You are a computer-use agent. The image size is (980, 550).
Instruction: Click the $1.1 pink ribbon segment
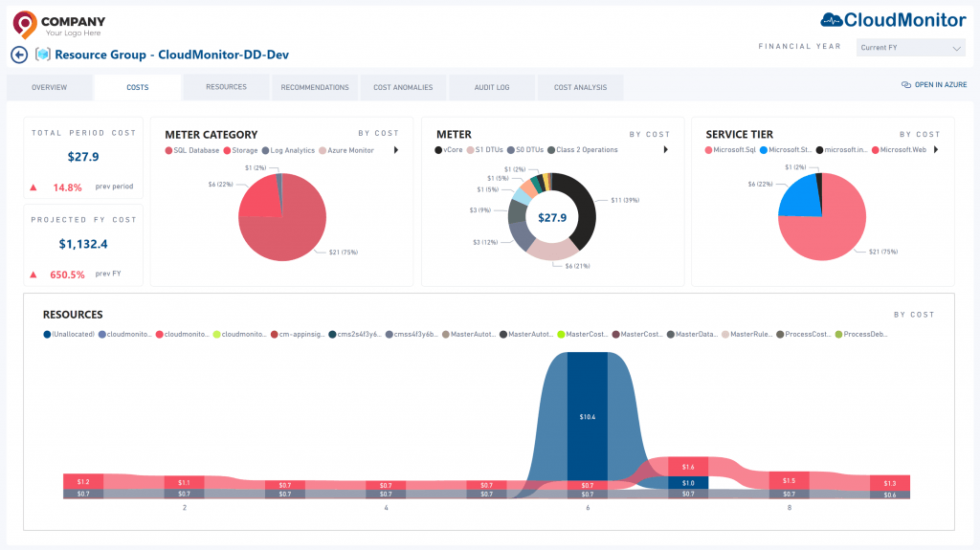(184, 483)
